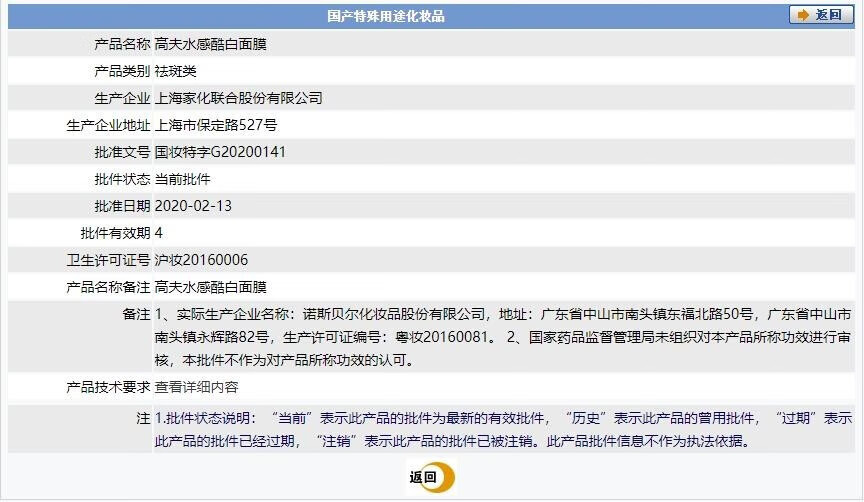Click the 产品技术要求 label
Viewport: 864px width, 502px height.
coord(108,387)
